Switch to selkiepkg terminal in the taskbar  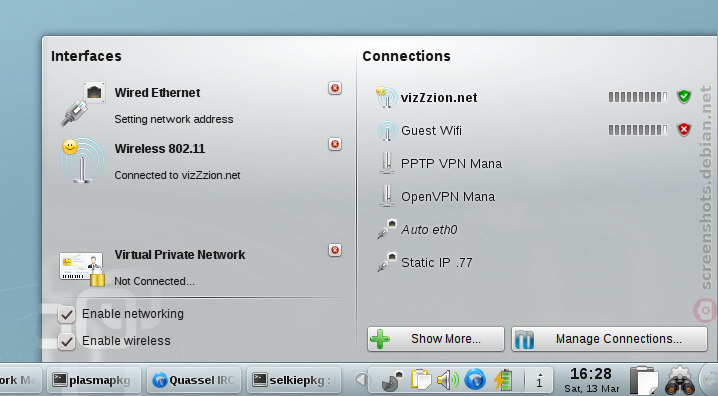294,380
